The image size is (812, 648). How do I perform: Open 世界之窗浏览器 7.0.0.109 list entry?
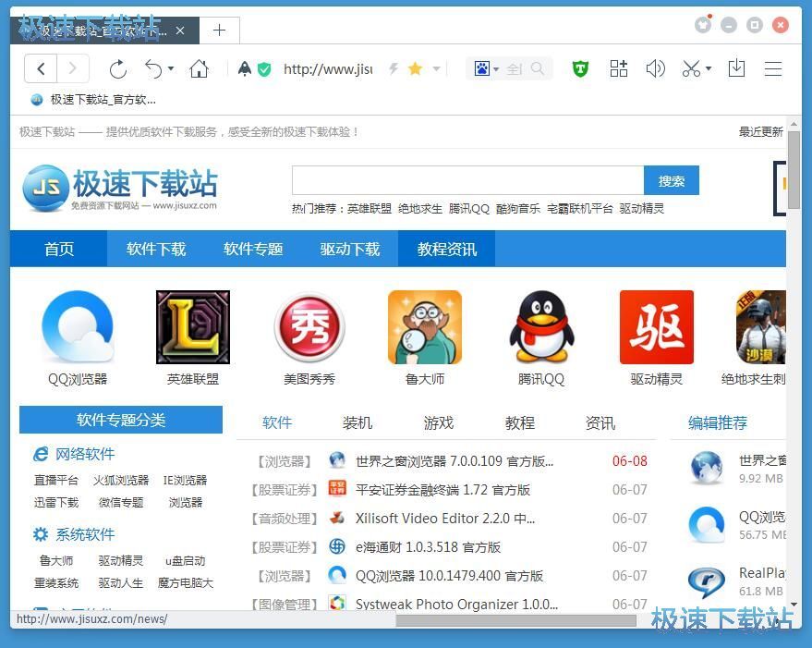coord(454,461)
